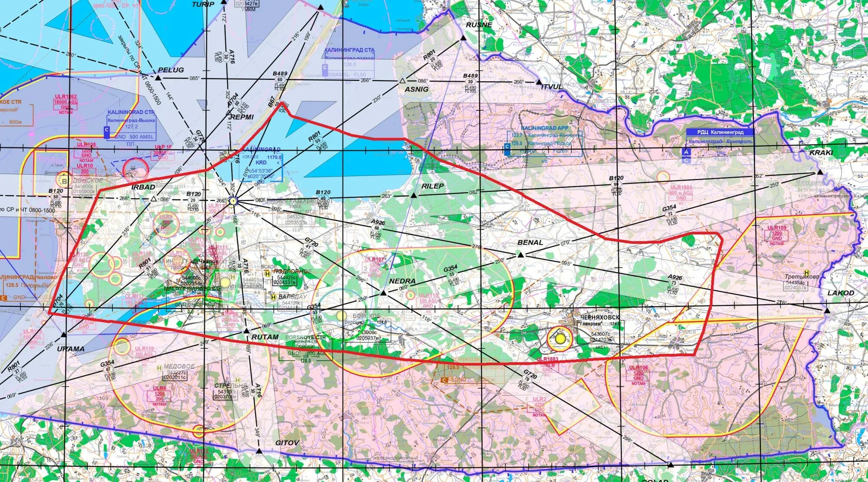Click the RDC Kaliningrad blue header label
This screenshot has height=482, width=868.
click(x=720, y=132)
